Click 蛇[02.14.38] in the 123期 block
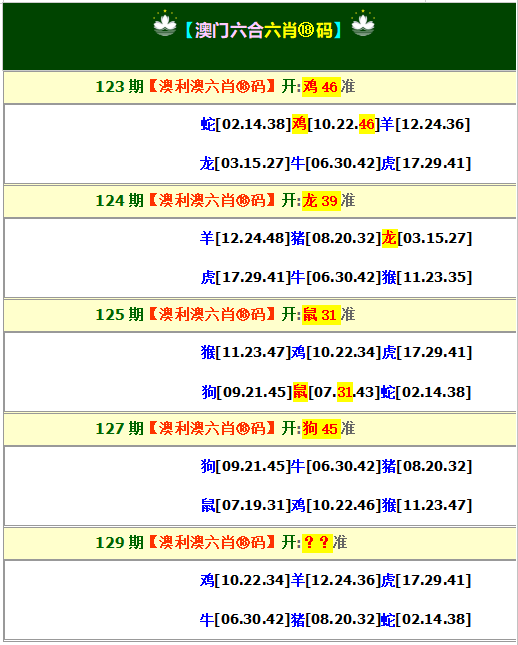The image size is (518, 645). point(246,124)
